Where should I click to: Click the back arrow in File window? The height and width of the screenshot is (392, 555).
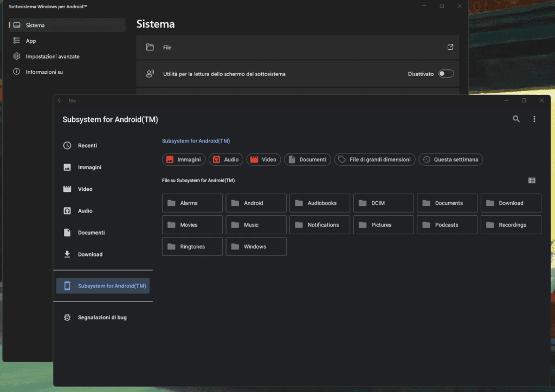[60, 101]
